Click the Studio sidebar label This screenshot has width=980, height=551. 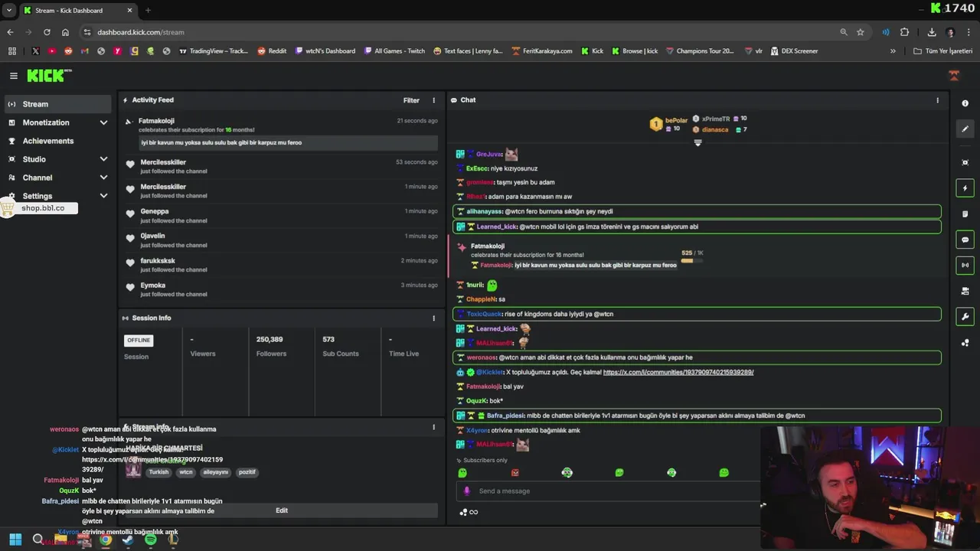(x=34, y=159)
